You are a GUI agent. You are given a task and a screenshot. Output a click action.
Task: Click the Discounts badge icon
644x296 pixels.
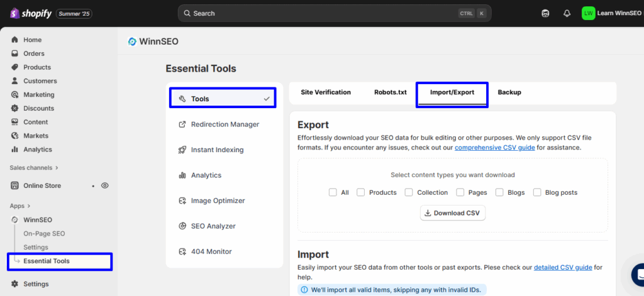pyautogui.click(x=15, y=108)
